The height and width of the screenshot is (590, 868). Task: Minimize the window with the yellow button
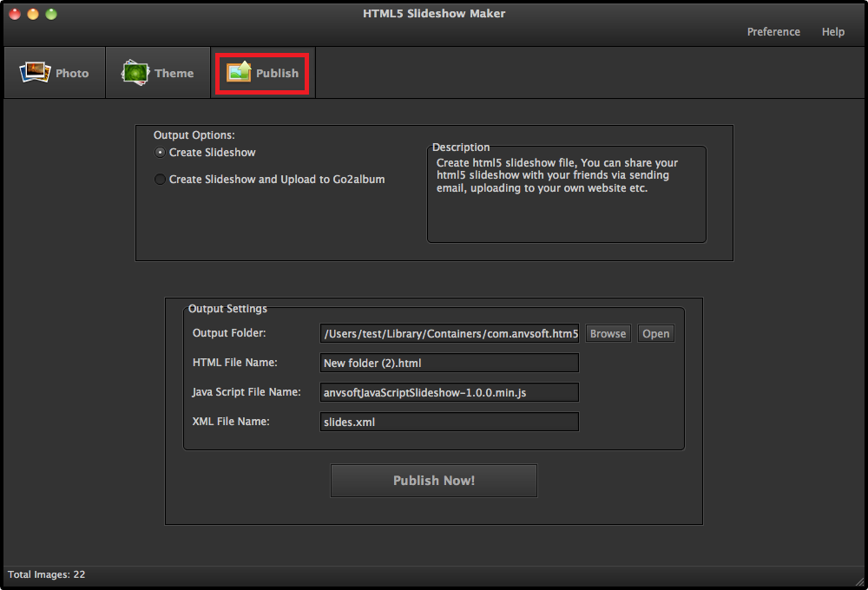coord(33,14)
